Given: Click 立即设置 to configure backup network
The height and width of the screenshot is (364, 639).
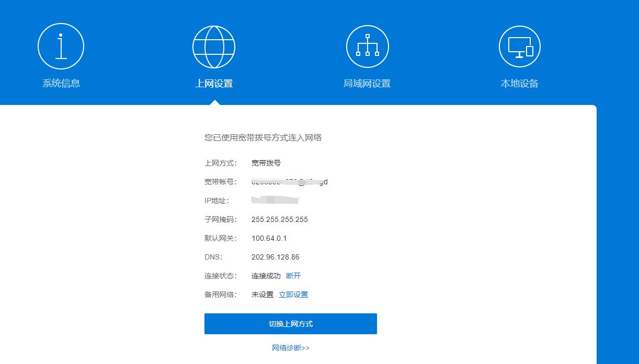Looking at the screenshot, I should (x=294, y=295).
